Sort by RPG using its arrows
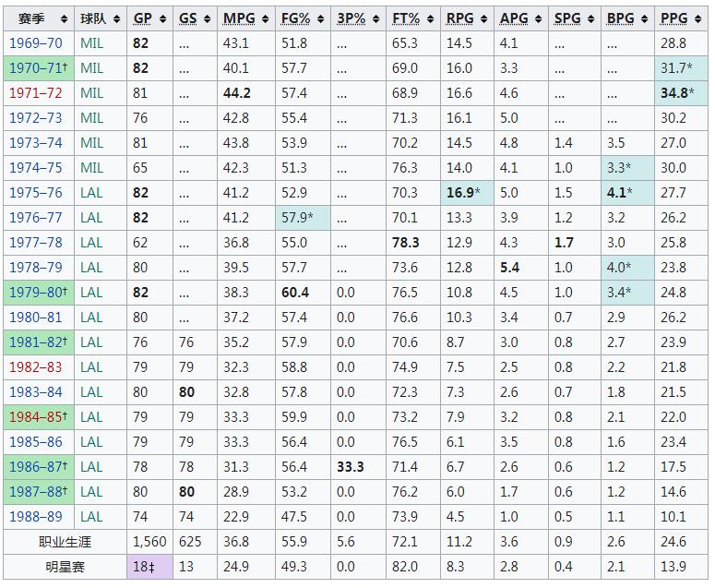This screenshot has width=715, height=588. click(x=482, y=18)
